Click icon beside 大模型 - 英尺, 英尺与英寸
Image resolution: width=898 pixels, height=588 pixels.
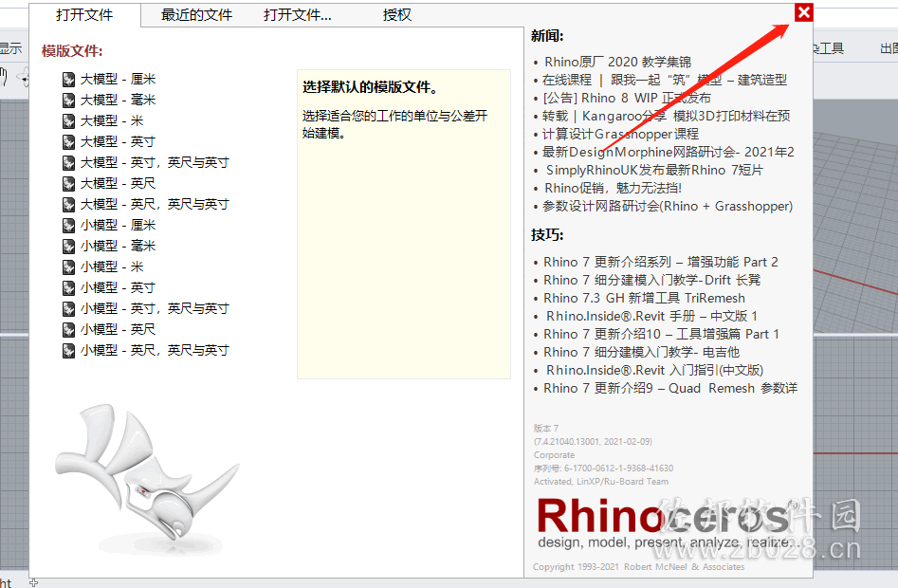coord(68,205)
